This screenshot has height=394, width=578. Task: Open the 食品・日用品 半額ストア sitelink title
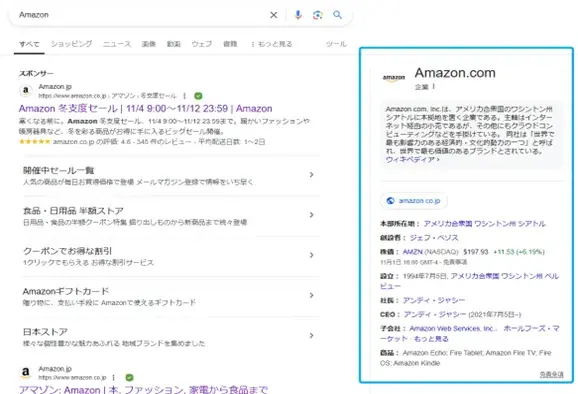point(73,211)
